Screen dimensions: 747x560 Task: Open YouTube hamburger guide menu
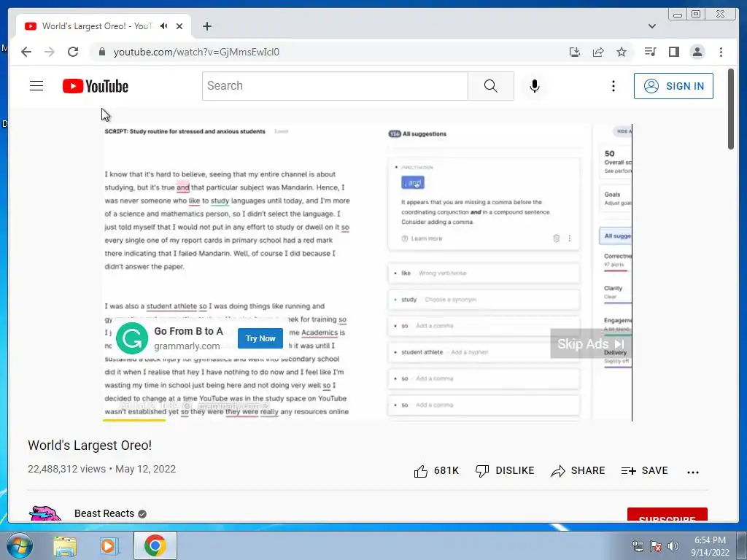tap(36, 86)
